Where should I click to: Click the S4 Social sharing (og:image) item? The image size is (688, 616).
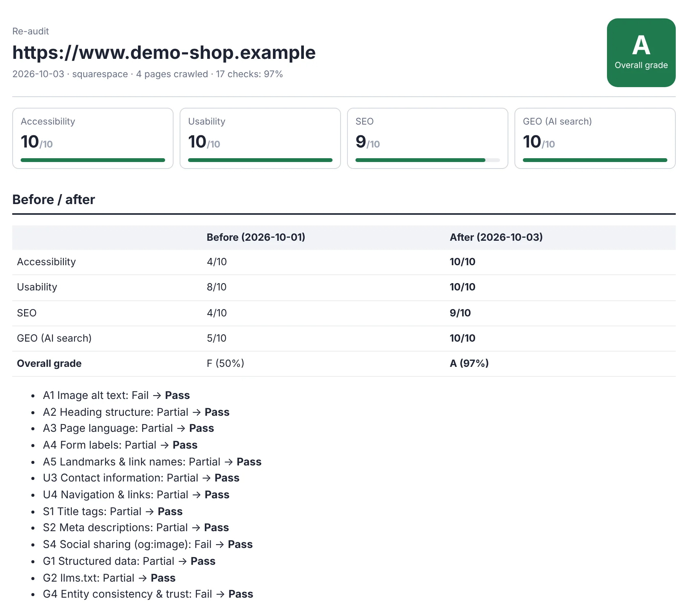pos(148,544)
